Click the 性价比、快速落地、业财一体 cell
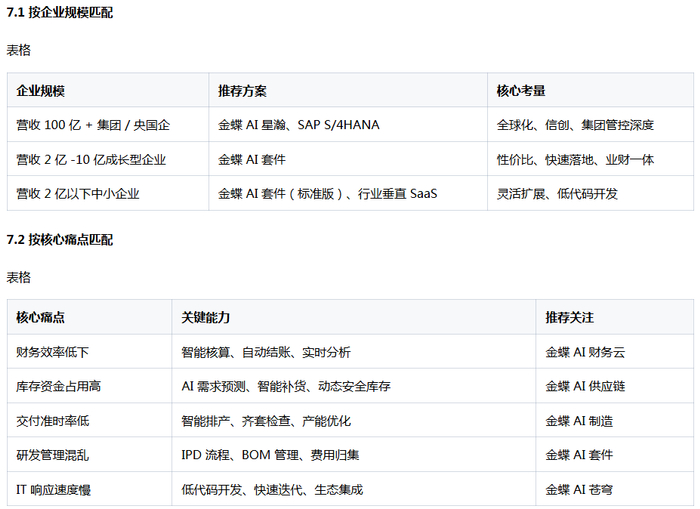The width and height of the screenshot is (700, 509). (x=590, y=159)
